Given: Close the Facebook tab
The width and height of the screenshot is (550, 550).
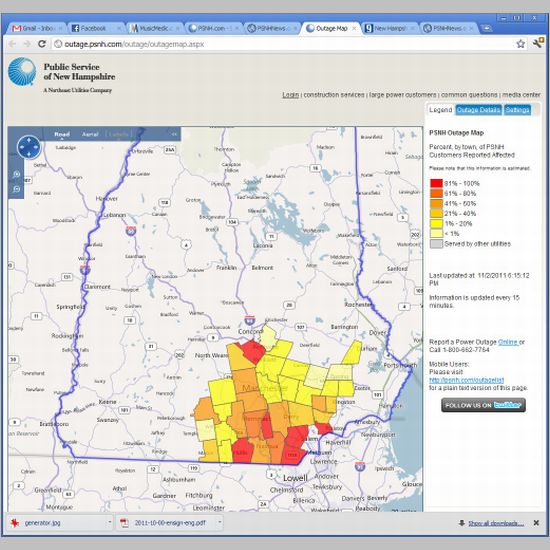Looking at the screenshot, I should pos(119,28).
